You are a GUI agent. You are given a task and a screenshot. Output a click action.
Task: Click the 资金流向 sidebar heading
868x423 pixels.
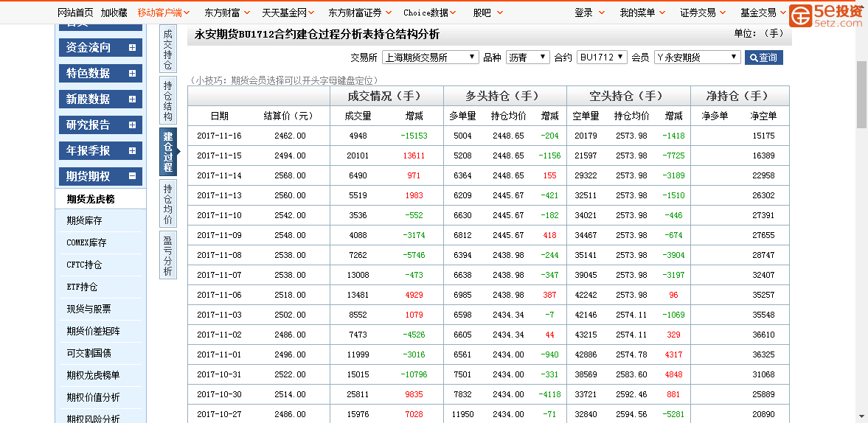(100, 48)
